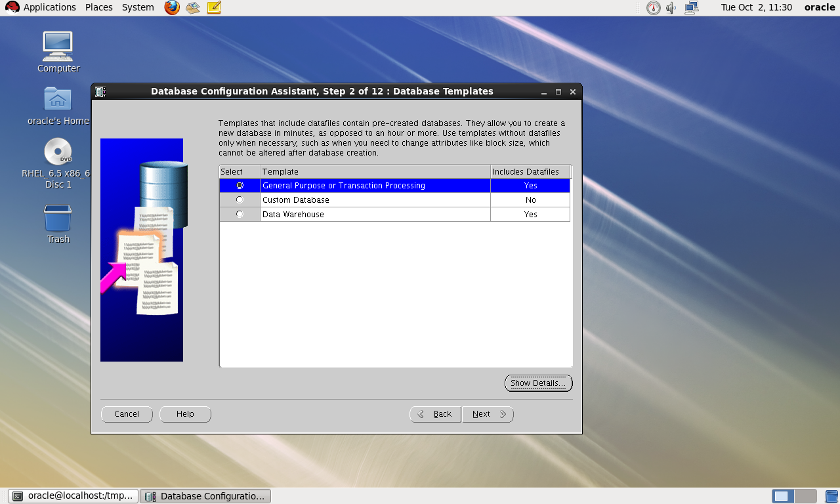Switch to Database Configuration taskbar item
The image size is (840, 504).
coord(205,496)
